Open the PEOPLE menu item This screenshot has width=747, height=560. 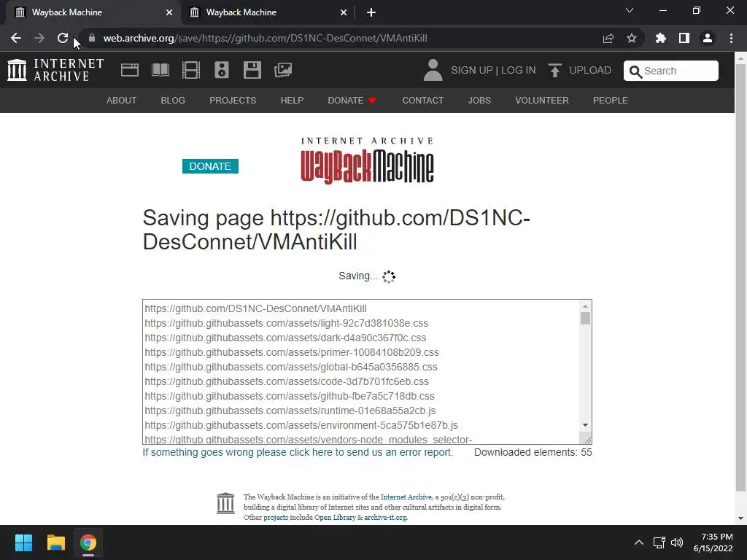coord(611,101)
